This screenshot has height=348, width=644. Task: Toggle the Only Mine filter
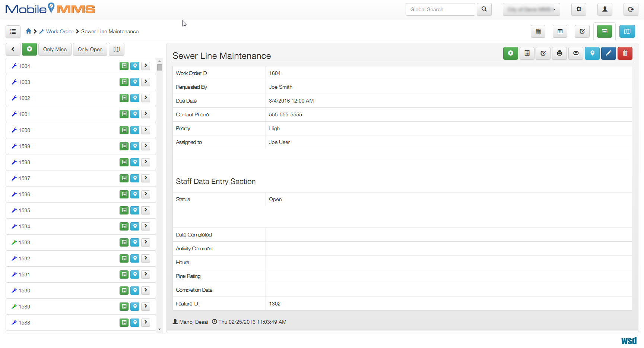[x=55, y=49]
